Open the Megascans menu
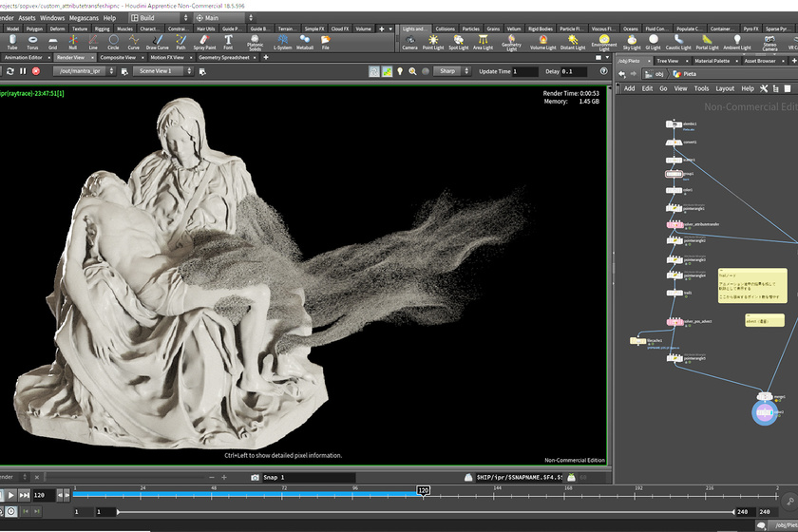 click(x=85, y=17)
